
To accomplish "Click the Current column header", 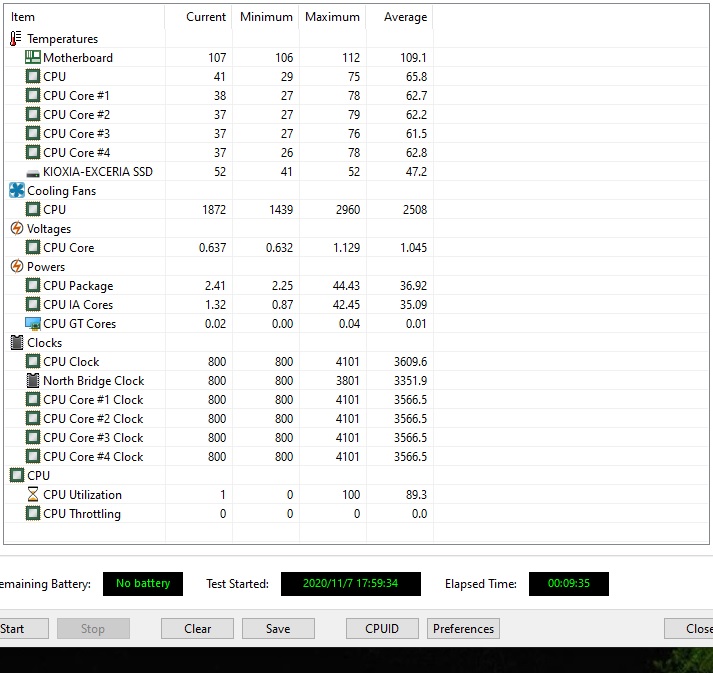I will 199,17.
